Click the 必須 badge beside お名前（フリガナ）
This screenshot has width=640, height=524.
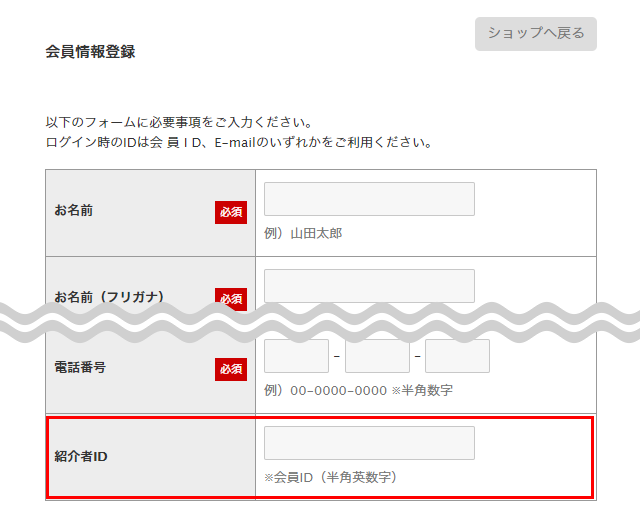click(x=231, y=297)
